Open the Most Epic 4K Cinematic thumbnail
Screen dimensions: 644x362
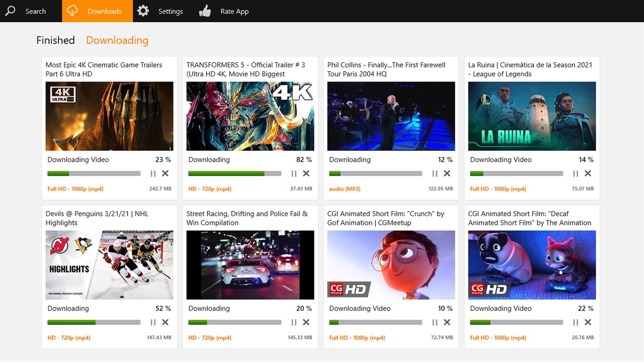(x=110, y=116)
